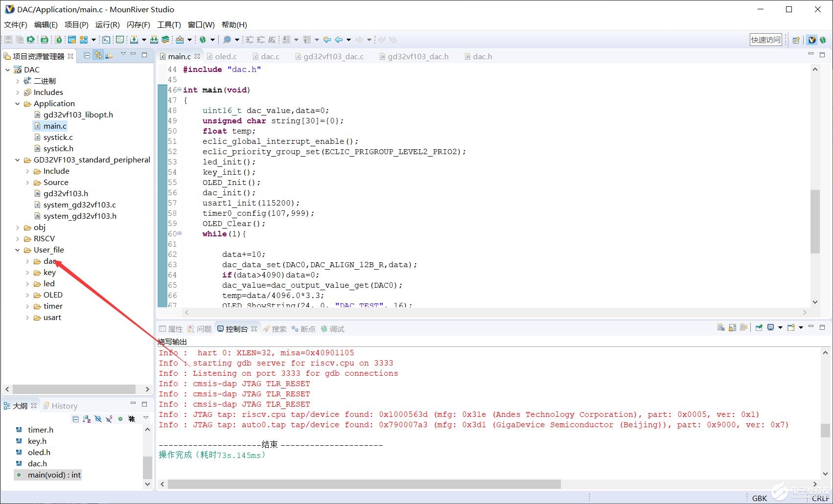Viewport: 833px width, 504px height.
Task: Click the GBK encoding in status bar
Action: click(x=759, y=498)
